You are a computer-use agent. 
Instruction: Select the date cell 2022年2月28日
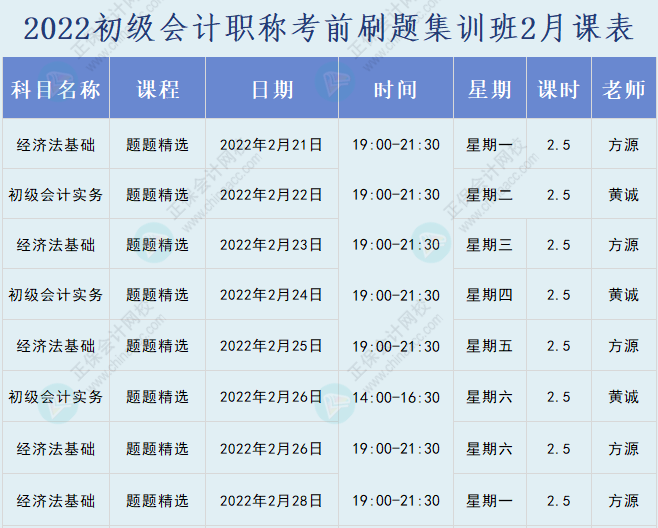point(271,501)
